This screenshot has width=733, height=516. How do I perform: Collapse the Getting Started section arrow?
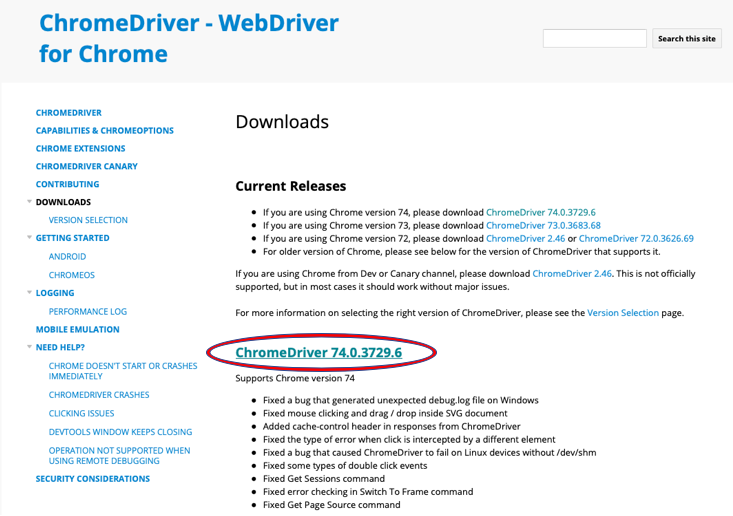click(29, 237)
